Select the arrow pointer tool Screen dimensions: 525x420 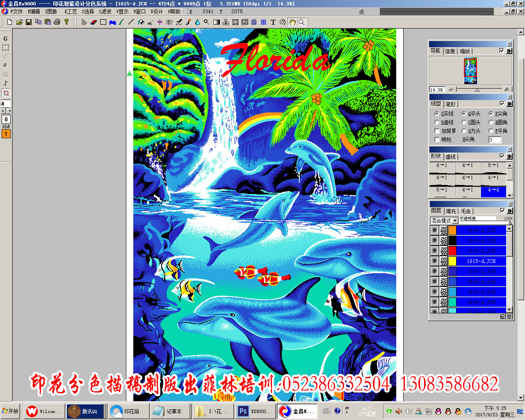(84, 22)
